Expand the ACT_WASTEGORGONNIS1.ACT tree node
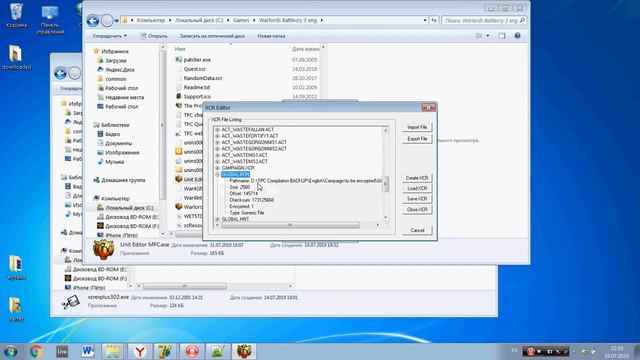This screenshot has height=360, width=640. [218, 142]
